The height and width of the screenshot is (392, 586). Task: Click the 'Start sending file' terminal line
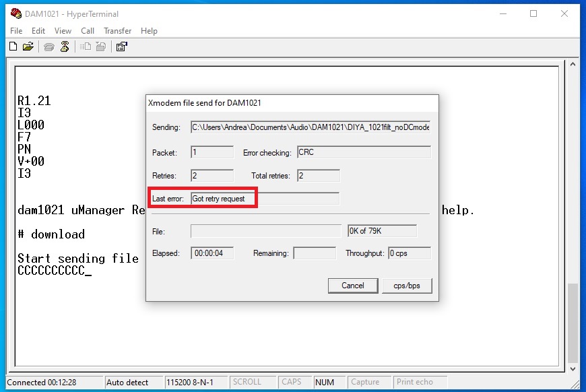(x=78, y=258)
